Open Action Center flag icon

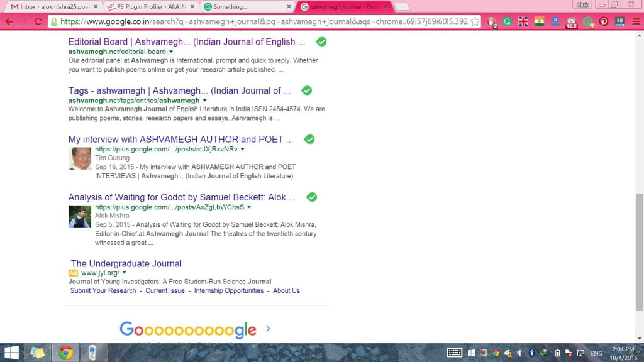tap(569, 353)
